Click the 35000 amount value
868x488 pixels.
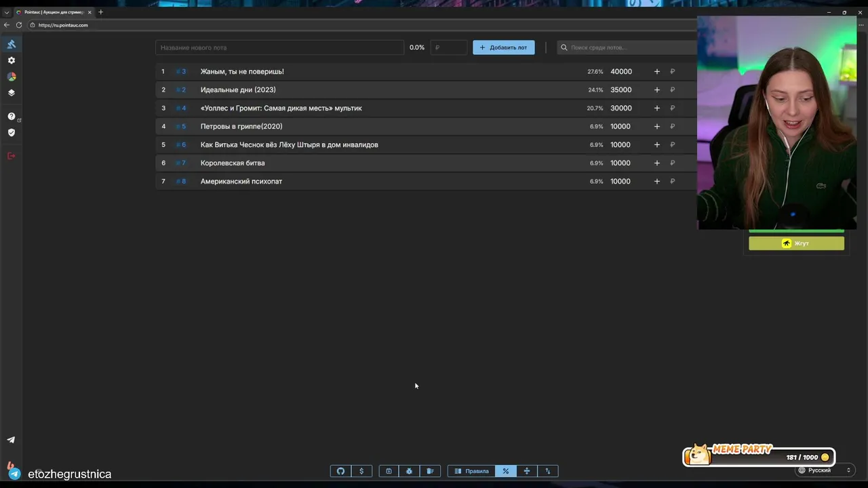(x=621, y=89)
